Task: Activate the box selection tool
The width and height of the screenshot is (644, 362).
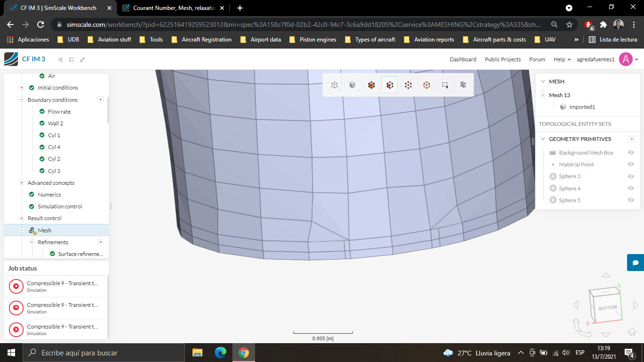Action: (445, 85)
